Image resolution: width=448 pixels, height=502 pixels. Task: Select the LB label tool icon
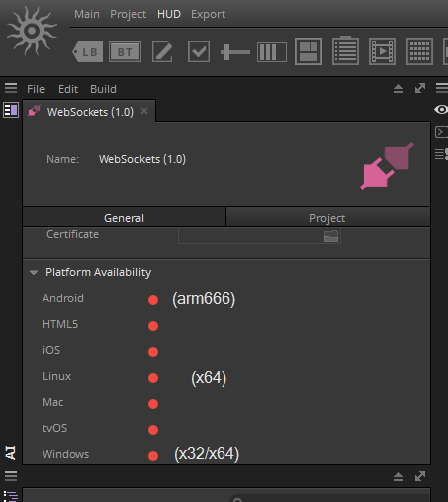pos(88,52)
